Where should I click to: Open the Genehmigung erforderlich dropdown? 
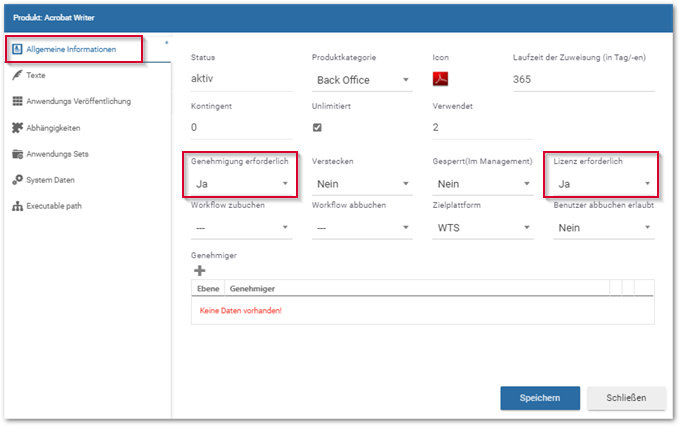pyautogui.click(x=242, y=184)
